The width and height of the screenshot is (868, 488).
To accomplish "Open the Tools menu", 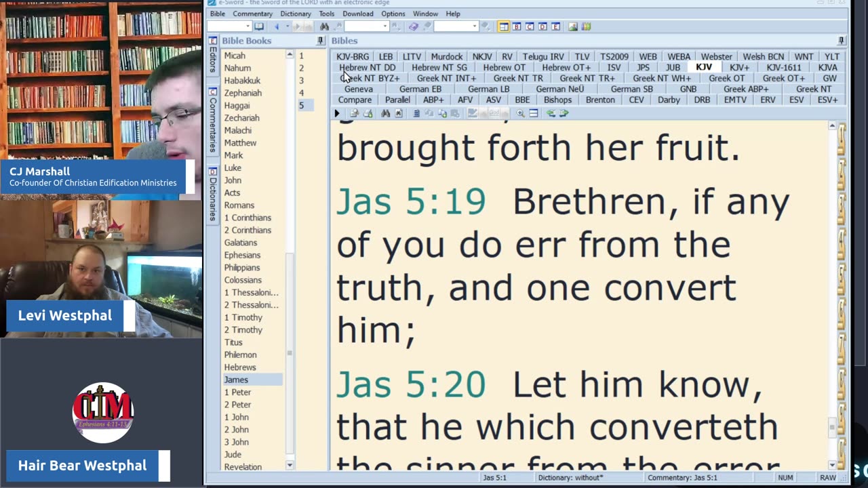I will tap(327, 14).
